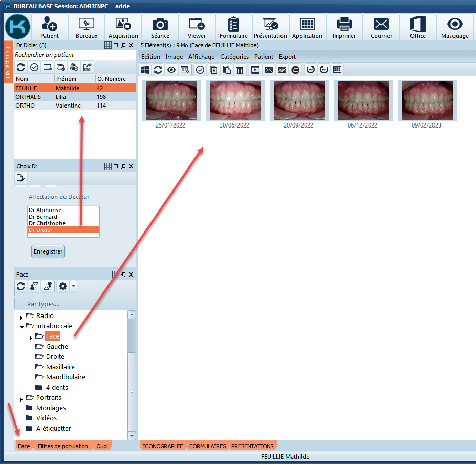Collapse the Intrabuccale folder arrow

tap(22, 326)
